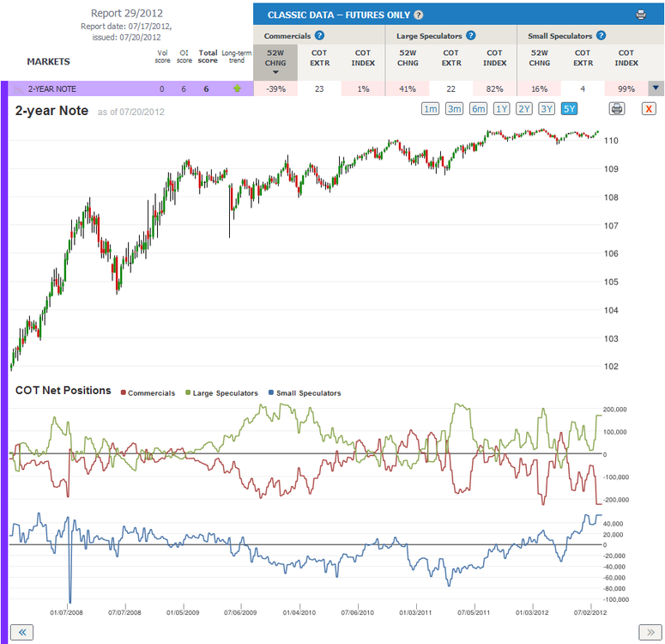This screenshot has height=644, width=665.
Task: Click the 01/05/2009 timeline date marker
Action: pyautogui.click(x=183, y=612)
